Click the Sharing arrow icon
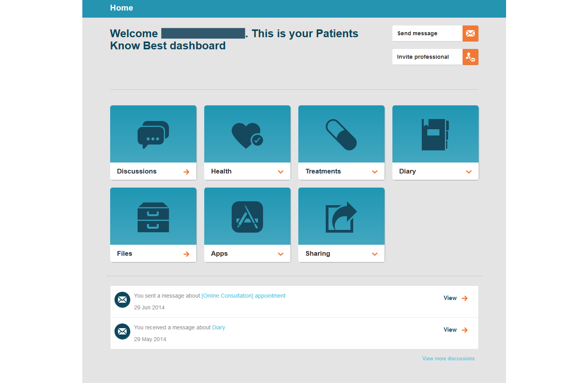 (x=341, y=217)
